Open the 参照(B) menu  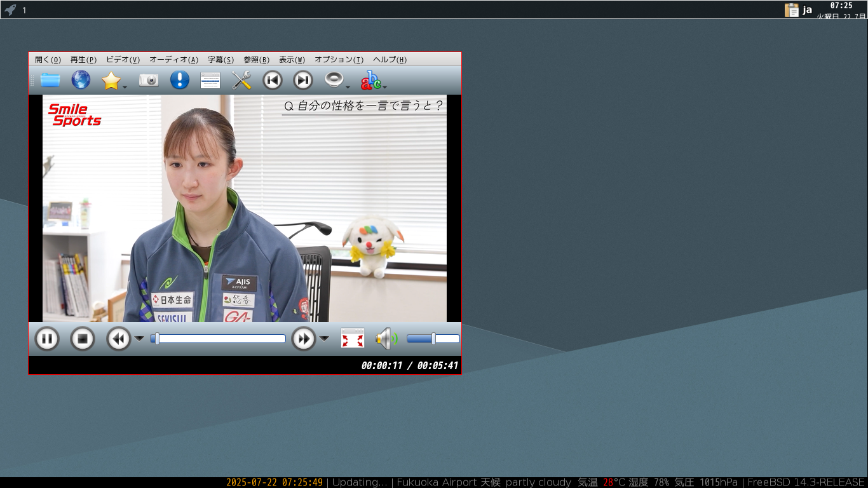coord(257,60)
